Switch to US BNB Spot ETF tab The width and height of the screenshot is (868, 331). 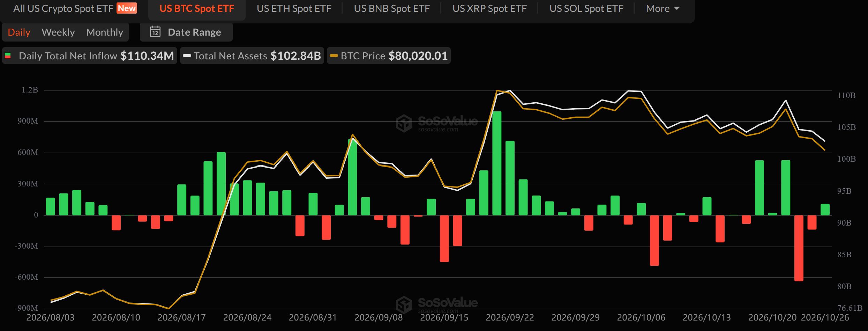(x=392, y=8)
